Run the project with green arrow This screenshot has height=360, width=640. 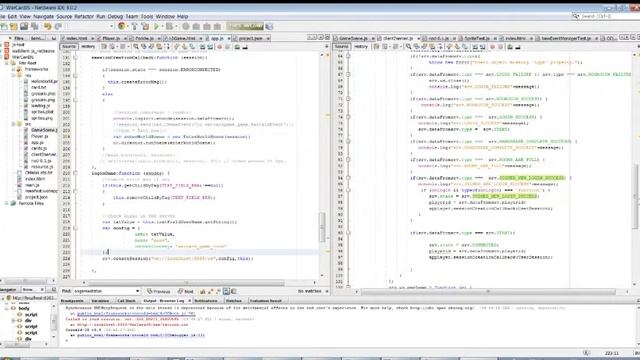tap(156, 27)
